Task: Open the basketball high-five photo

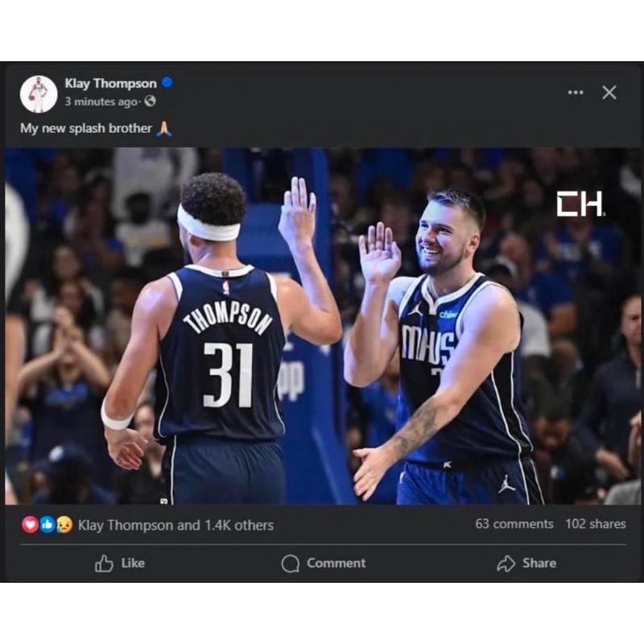Action: point(322,326)
